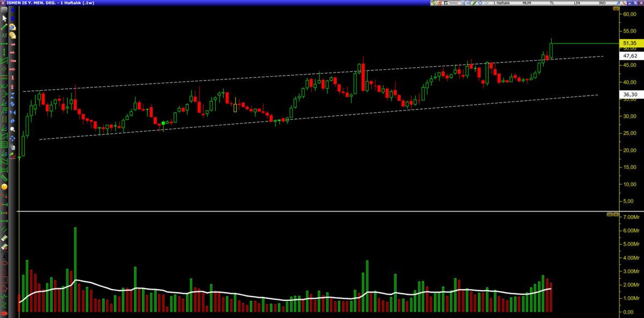Click the 3.00Mr volume axis label
The width and height of the screenshot is (644, 318).
pos(630,271)
